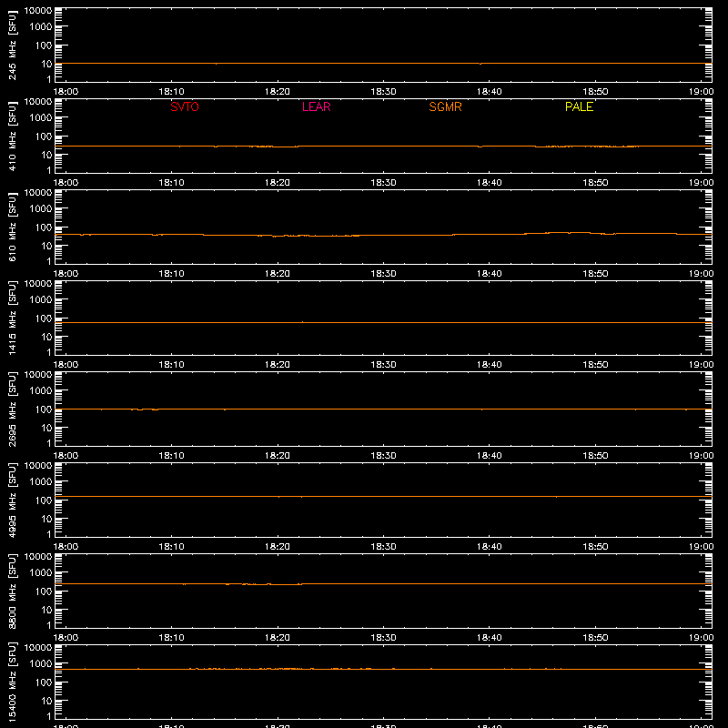
Task: Click 18:50 time label under 610 MHz panel
Action: tap(595, 274)
